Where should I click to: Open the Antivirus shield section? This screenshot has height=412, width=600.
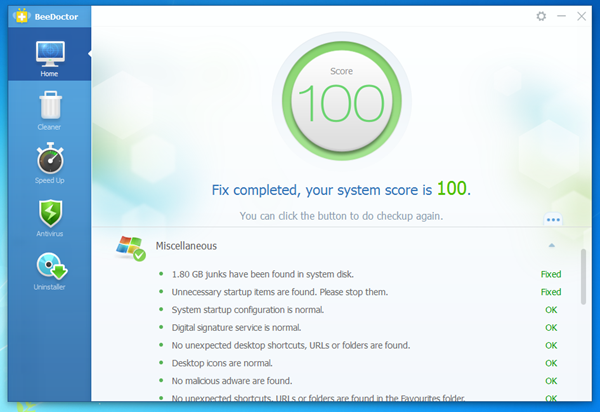pos(49,218)
